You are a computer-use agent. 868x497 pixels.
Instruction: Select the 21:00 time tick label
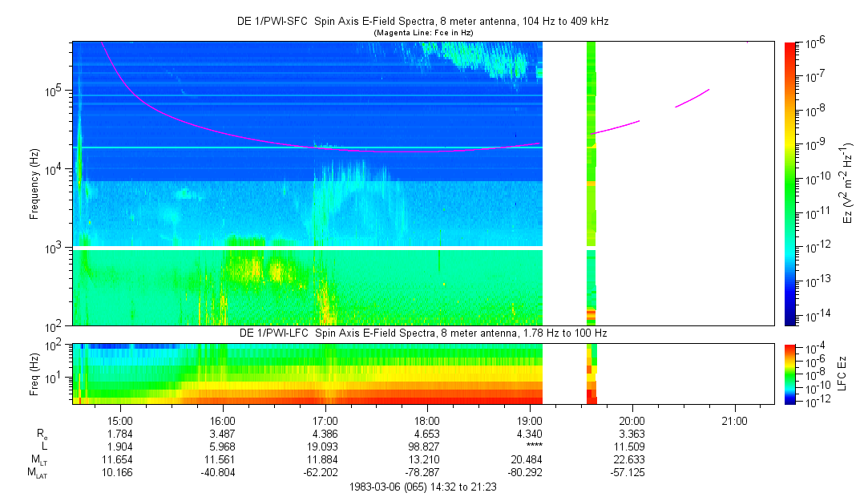tap(735, 420)
